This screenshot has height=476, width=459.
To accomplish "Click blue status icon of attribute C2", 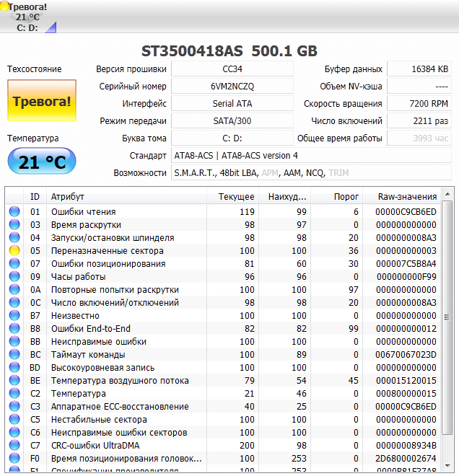I will 14,394.
